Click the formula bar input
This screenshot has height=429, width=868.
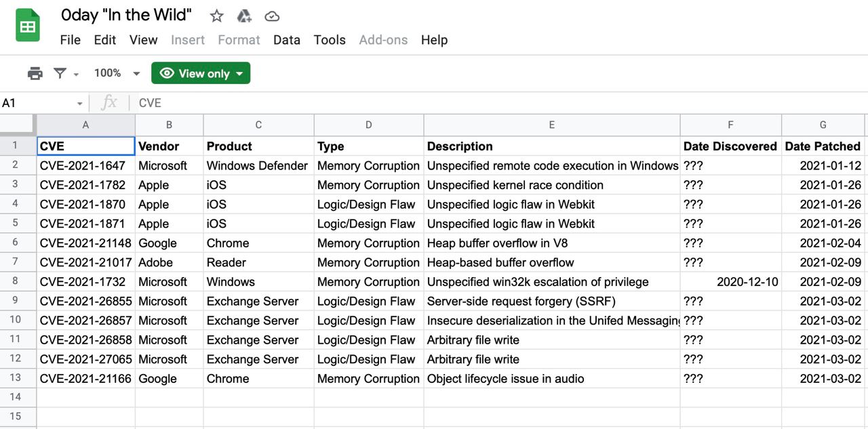pyautogui.click(x=475, y=103)
